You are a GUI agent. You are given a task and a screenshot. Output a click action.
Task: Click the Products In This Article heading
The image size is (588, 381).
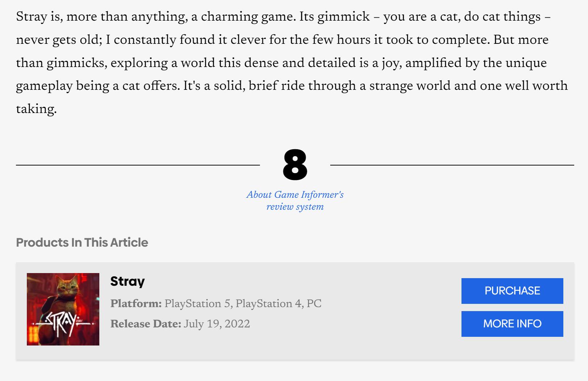82,242
